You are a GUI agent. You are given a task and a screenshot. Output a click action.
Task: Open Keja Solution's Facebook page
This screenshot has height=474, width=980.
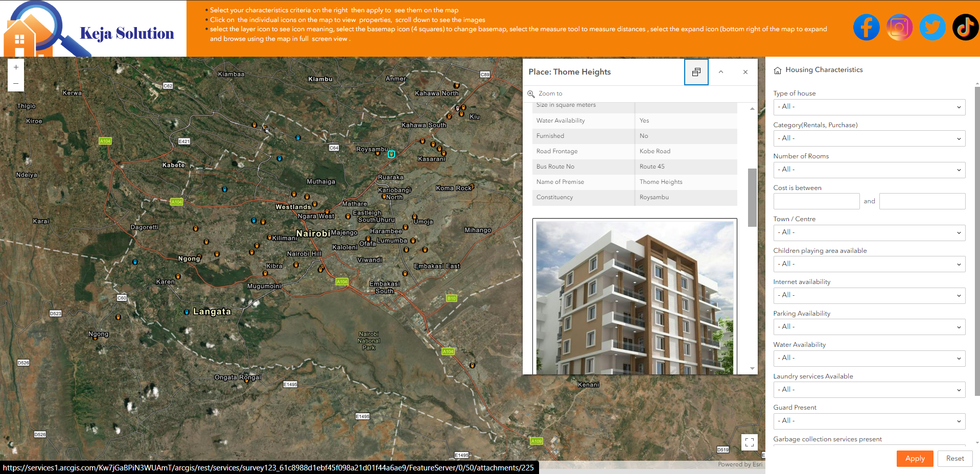tap(866, 27)
